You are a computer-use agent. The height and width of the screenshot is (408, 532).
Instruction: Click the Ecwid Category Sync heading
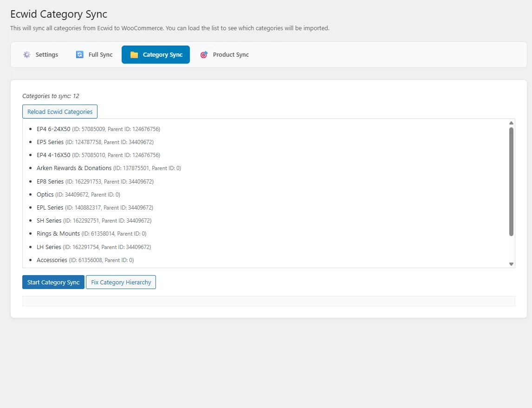(58, 14)
